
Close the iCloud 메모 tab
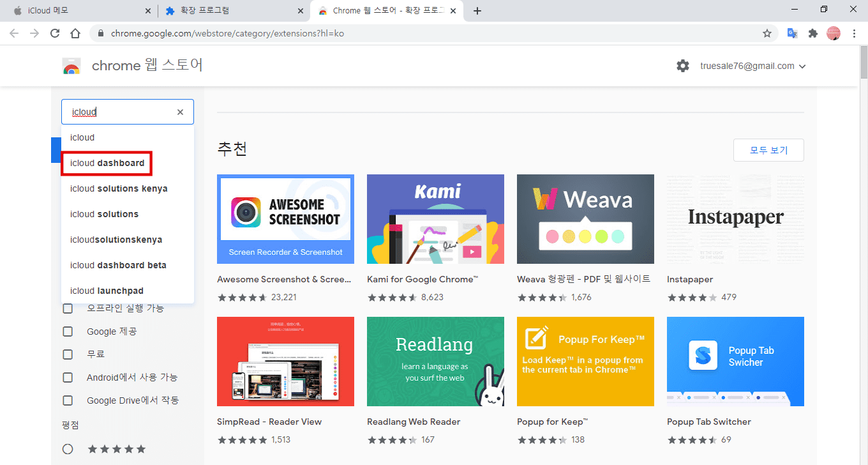tap(148, 11)
